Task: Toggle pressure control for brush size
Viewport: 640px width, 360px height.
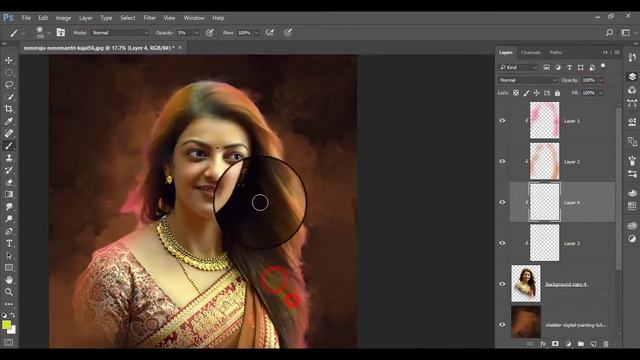Action: 288,33
